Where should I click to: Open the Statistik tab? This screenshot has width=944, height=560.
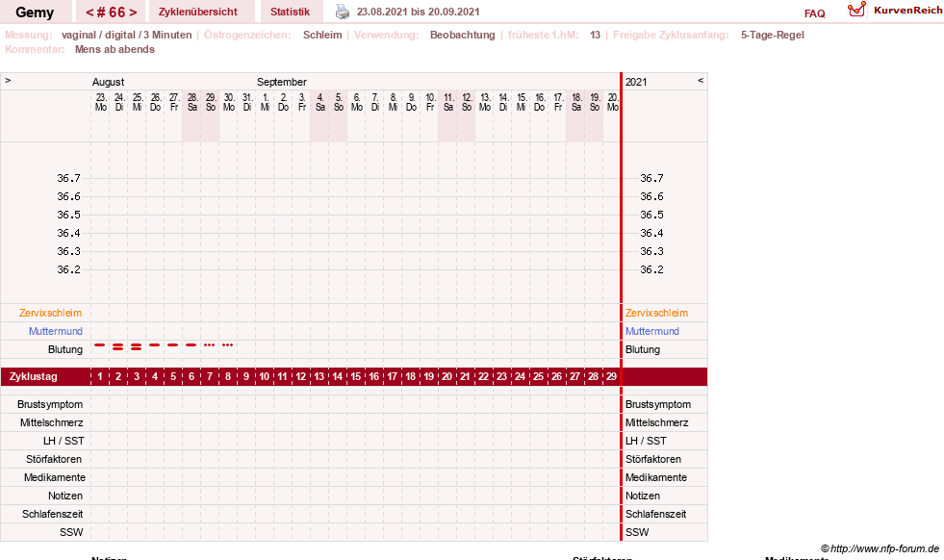coord(291,12)
